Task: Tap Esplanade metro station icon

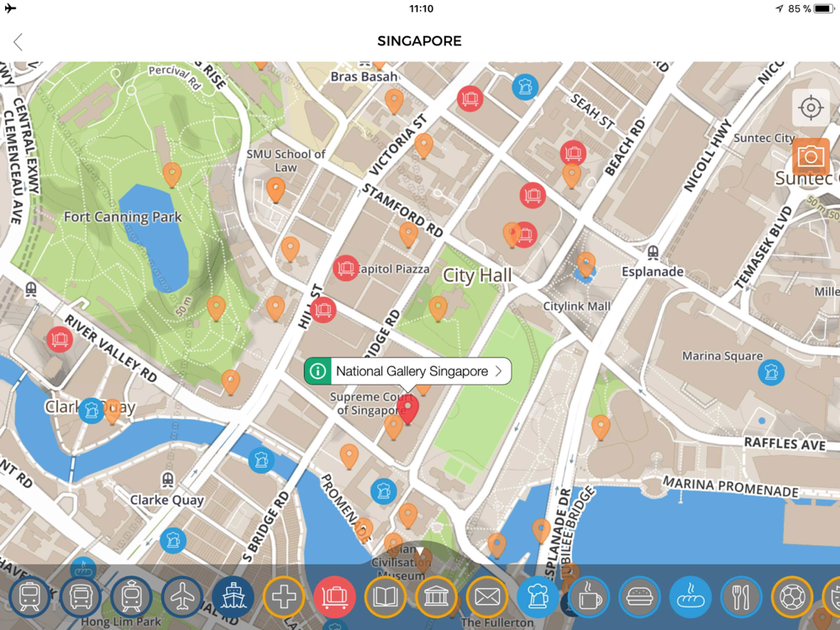Action: [x=653, y=251]
